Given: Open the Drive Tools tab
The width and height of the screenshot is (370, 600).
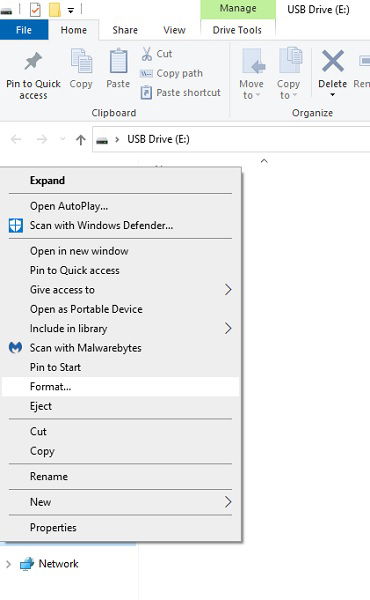Looking at the screenshot, I should coord(237,30).
